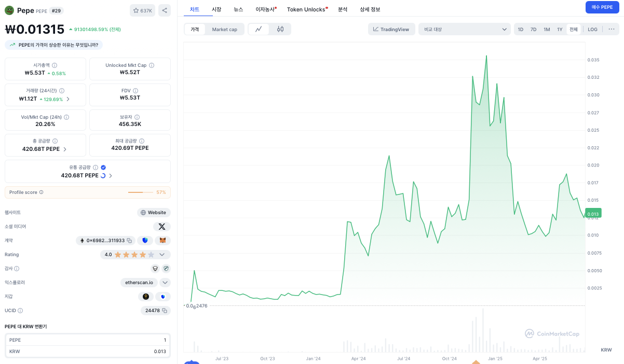
Task: Click the first audit badge in 감사 row
Action: (x=155, y=269)
